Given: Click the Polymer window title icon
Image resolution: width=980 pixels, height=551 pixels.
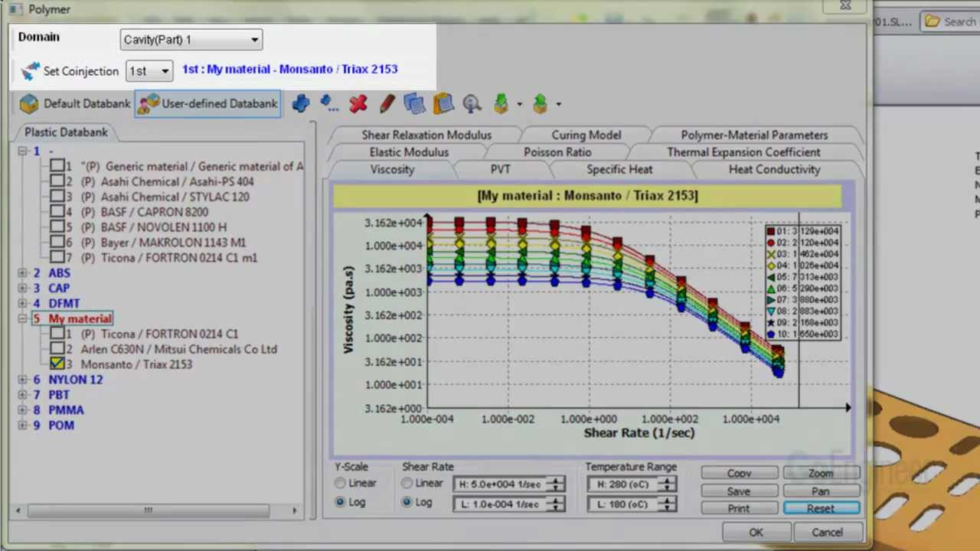Looking at the screenshot, I should [15, 9].
